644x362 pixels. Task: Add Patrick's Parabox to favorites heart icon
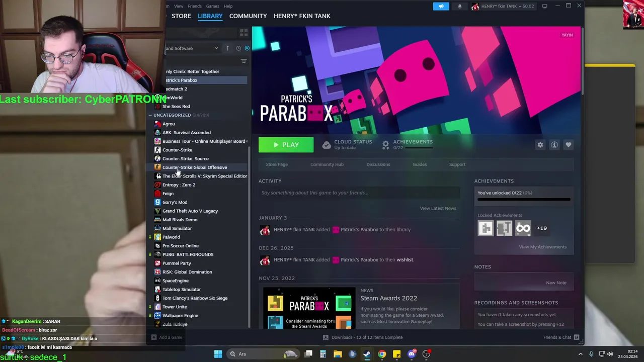[x=569, y=145]
